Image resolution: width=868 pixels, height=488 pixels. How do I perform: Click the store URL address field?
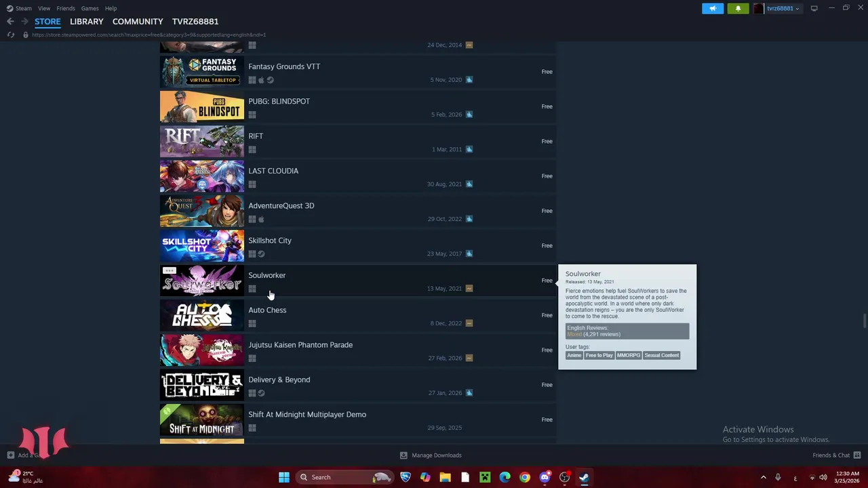tap(149, 35)
